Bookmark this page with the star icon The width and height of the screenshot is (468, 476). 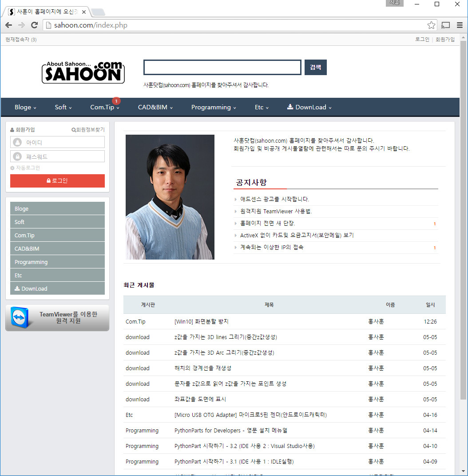coord(431,25)
